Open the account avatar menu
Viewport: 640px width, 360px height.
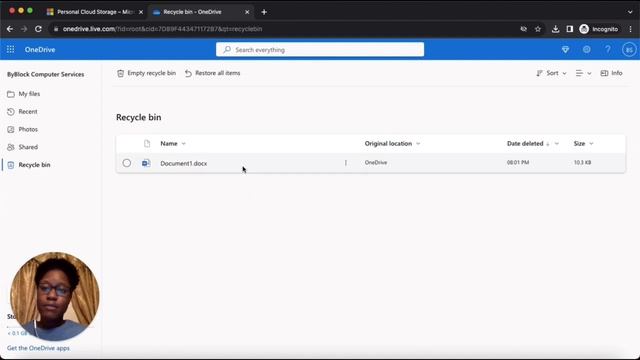point(629,49)
